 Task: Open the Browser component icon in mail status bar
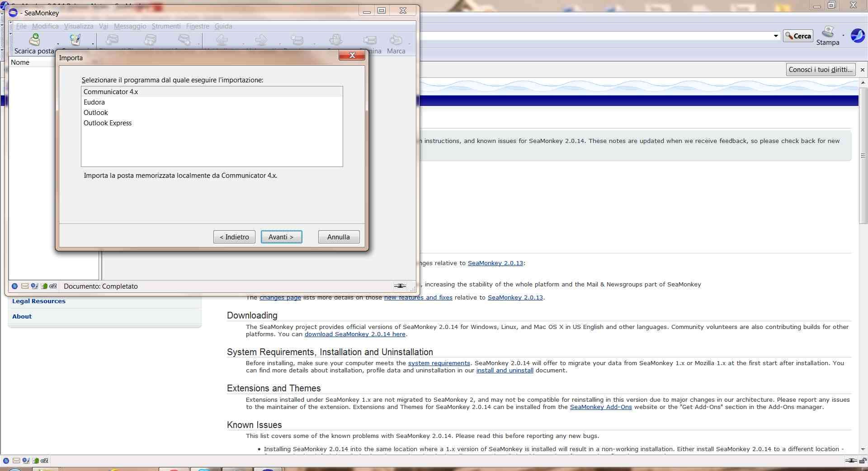tap(15, 286)
